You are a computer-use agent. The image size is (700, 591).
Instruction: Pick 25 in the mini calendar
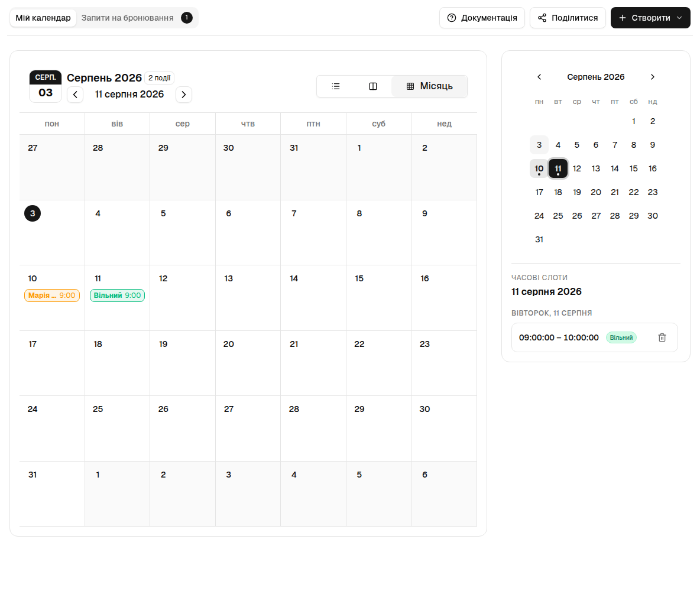pyautogui.click(x=558, y=216)
